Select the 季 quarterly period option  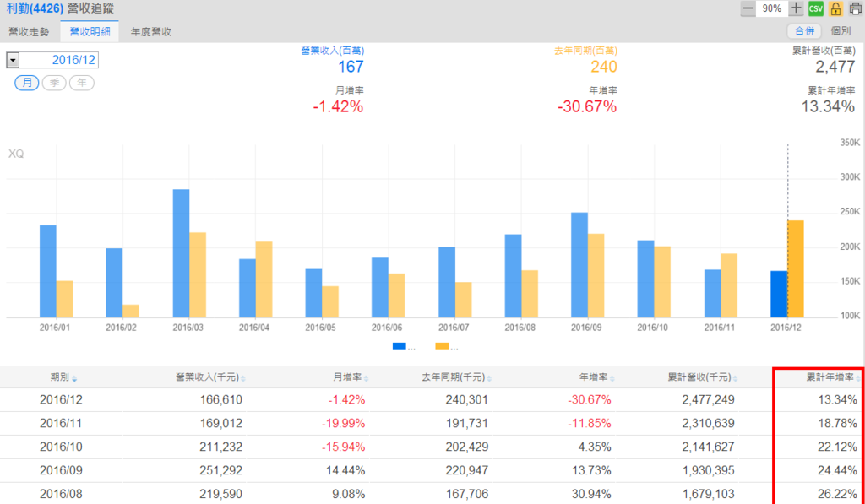click(54, 83)
